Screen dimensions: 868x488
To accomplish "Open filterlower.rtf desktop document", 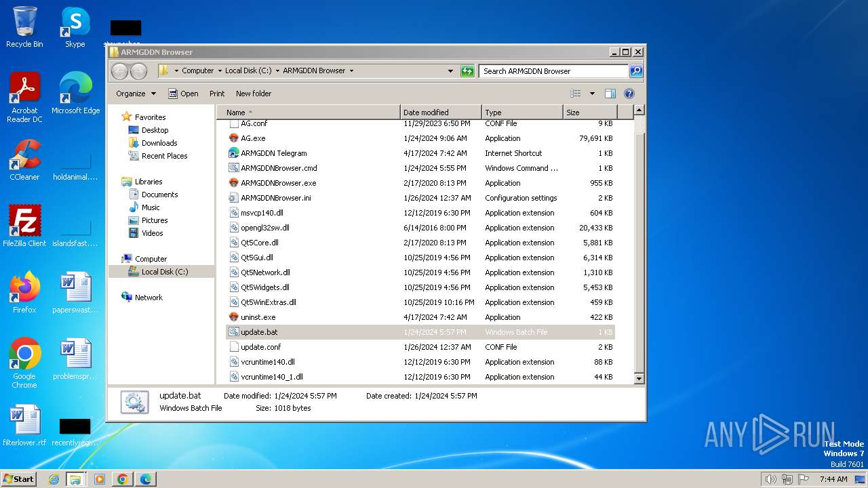I will (x=24, y=426).
